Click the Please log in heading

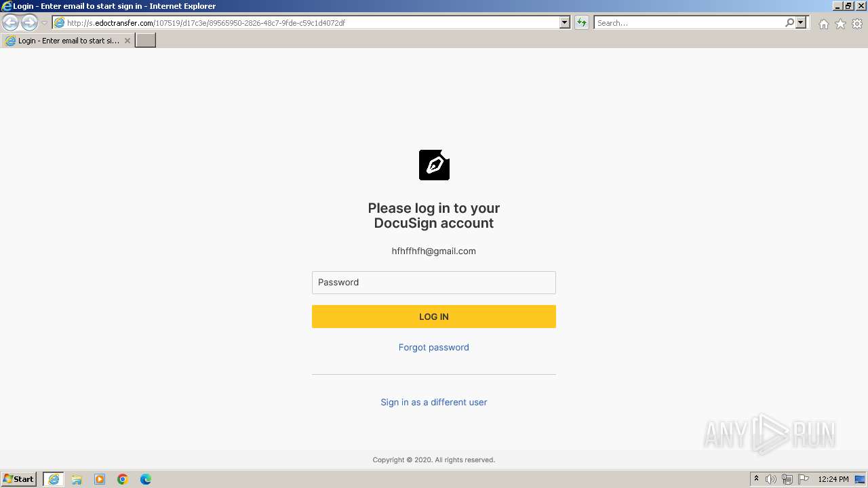click(434, 216)
